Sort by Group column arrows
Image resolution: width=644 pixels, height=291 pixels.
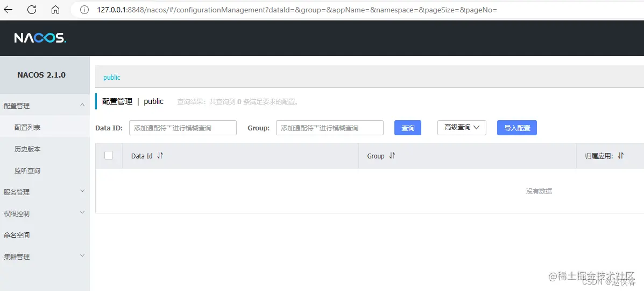[x=392, y=156]
